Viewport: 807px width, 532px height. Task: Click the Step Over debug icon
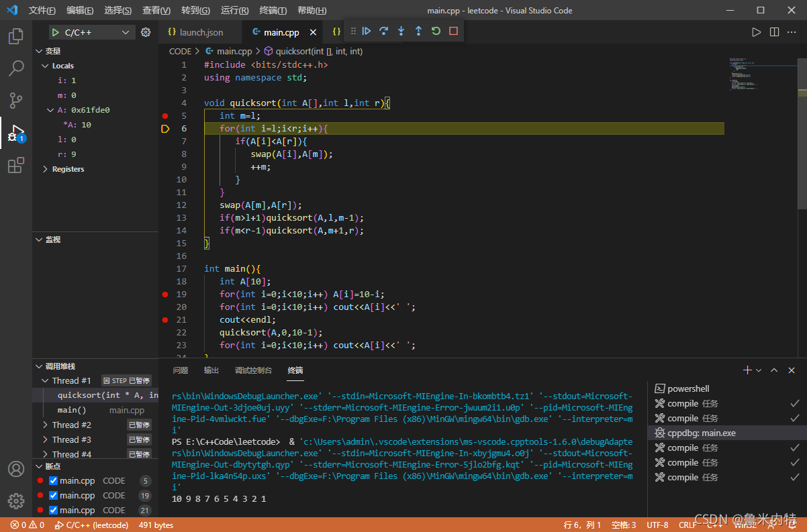[x=383, y=31]
